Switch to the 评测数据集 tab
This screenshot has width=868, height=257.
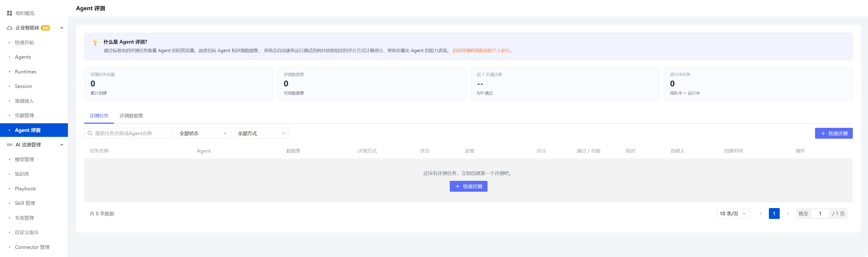[x=131, y=116]
